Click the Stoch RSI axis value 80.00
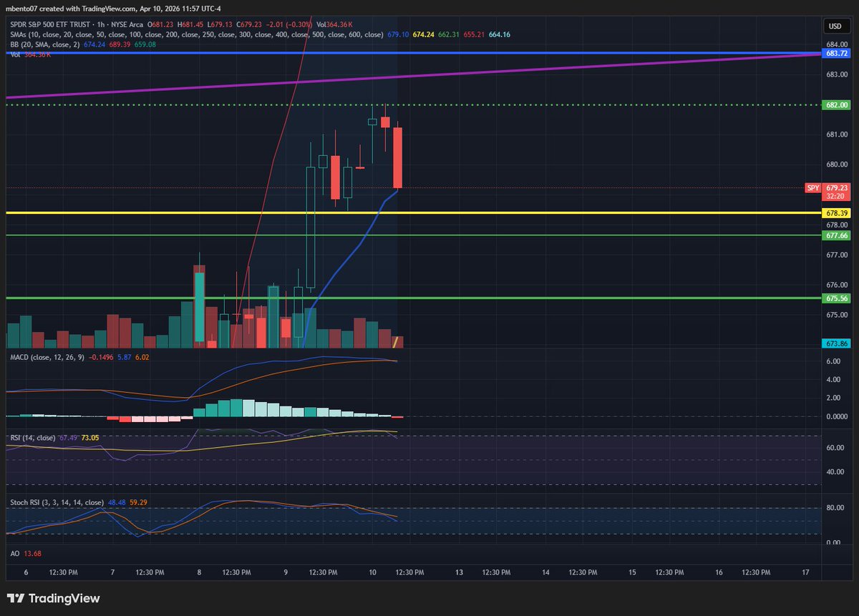The height and width of the screenshot is (616, 859). [834, 508]
